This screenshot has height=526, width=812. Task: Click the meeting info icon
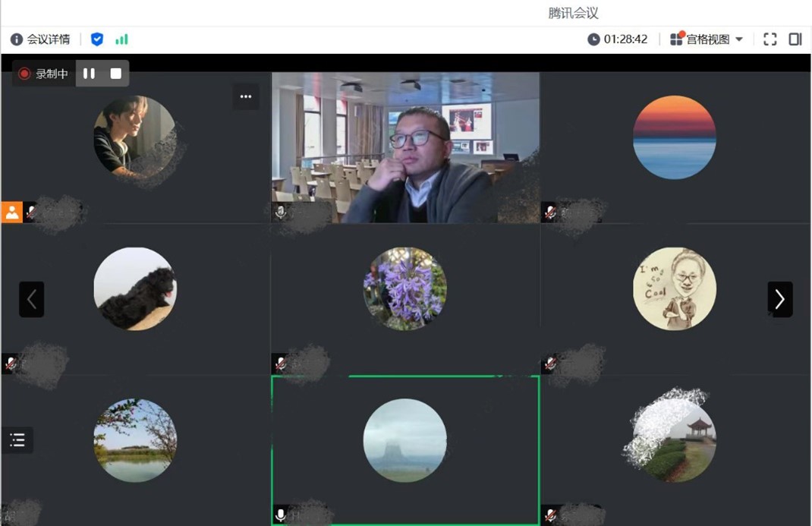pos(17,39)
